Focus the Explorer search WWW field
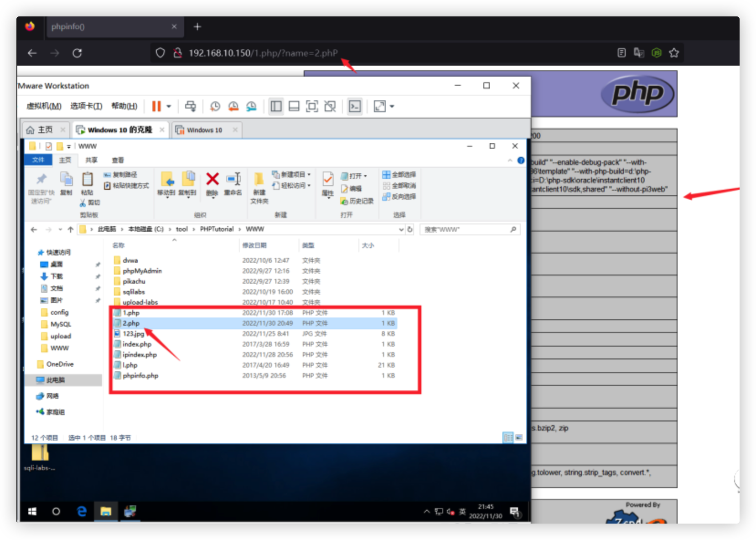 coord(470,229)
